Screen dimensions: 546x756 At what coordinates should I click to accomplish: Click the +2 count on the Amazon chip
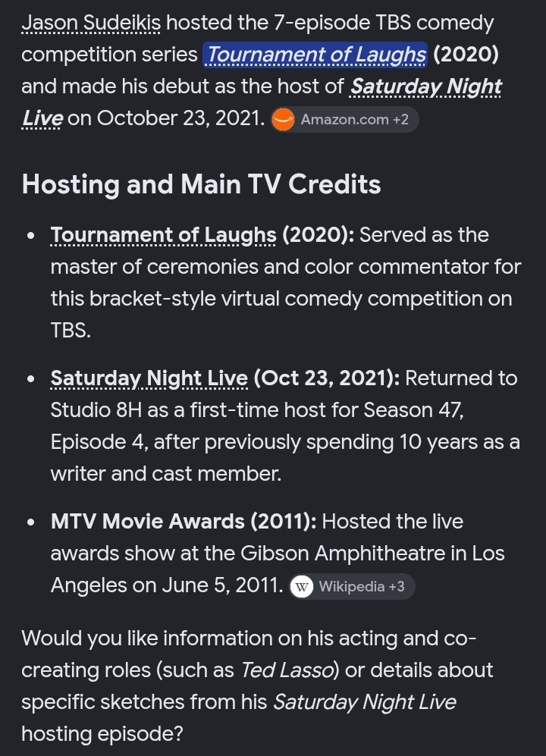400,120
